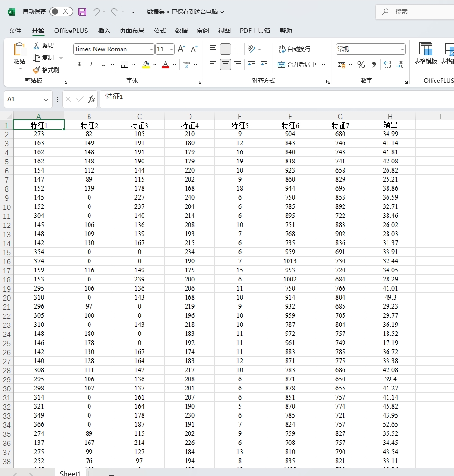Screen dimensions: 454x476
Task: Toggle underline formatting
Action: pyautogui.click(x=104, y=65)
